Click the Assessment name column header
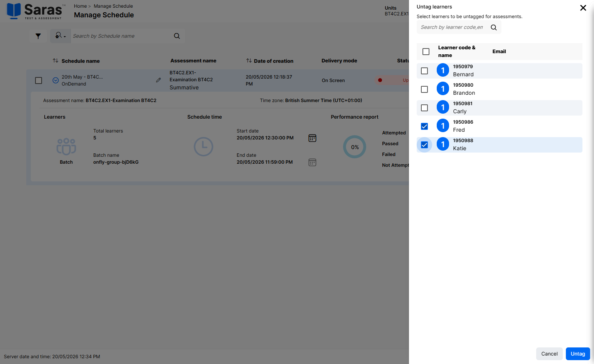Screen dimensions: 594x364 (x=193, y=60)
